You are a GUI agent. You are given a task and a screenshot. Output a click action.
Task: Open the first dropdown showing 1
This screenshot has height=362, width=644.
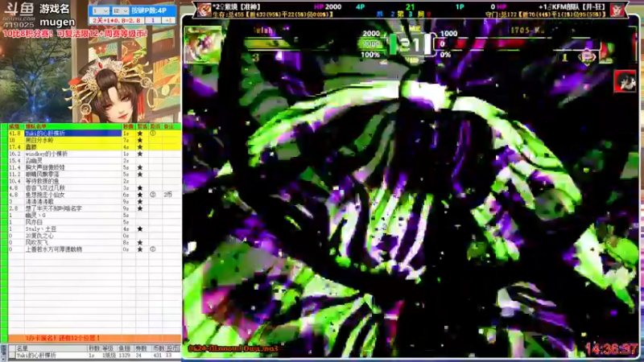[100, 10]
